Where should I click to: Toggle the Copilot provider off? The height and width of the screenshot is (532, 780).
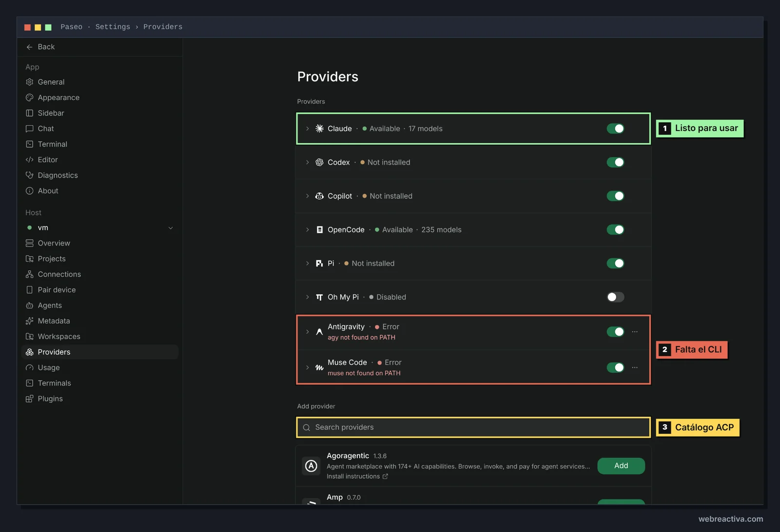615,196
